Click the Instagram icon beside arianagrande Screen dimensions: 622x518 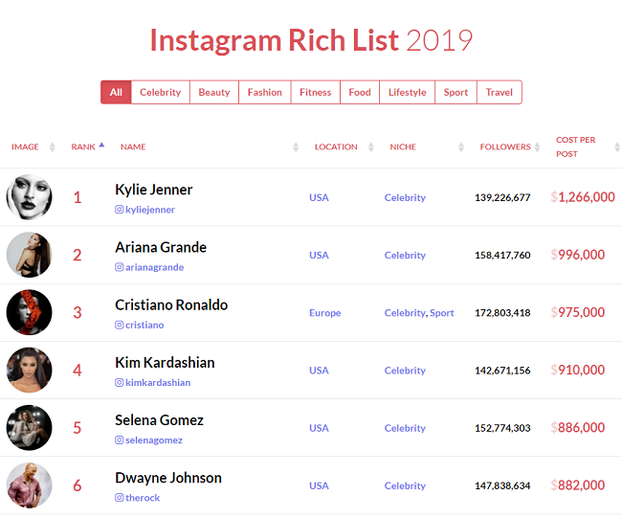119,267
